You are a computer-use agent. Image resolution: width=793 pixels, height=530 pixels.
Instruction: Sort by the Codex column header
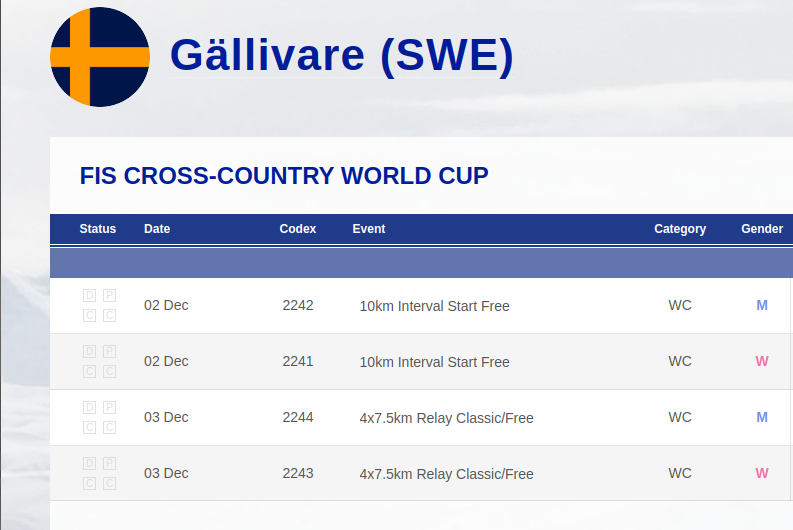pos(297,229)
